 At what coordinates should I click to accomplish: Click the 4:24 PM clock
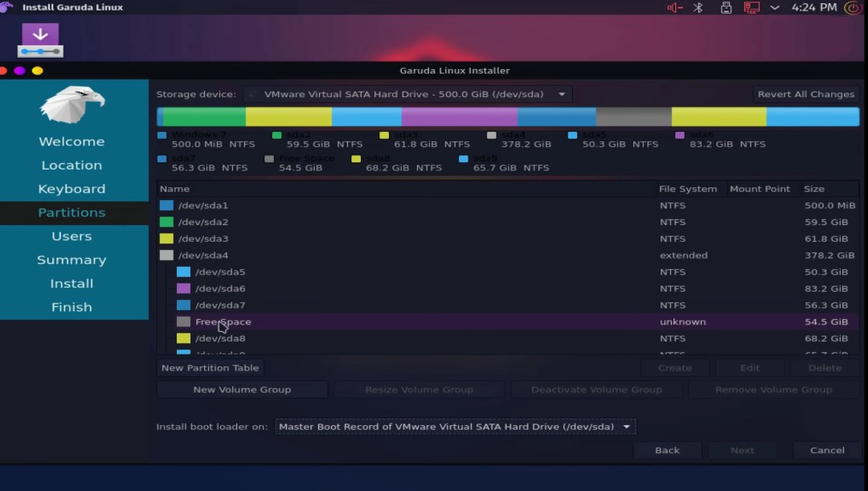813,7
